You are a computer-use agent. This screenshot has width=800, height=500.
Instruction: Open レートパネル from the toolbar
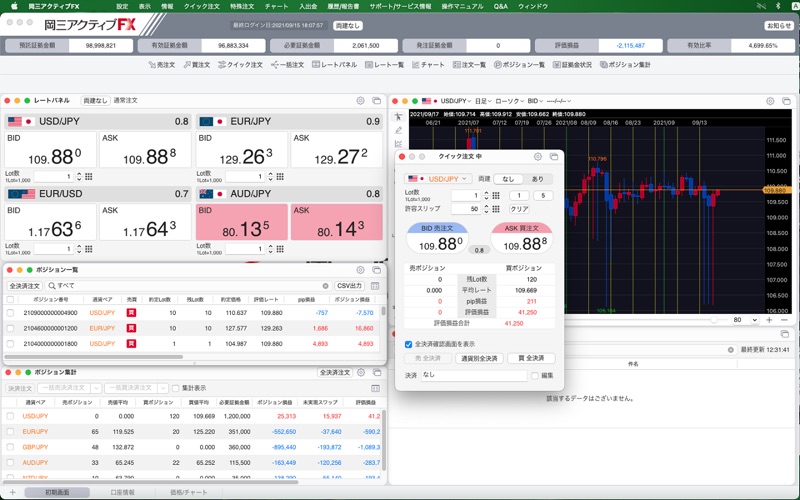(x=334, y=64)
